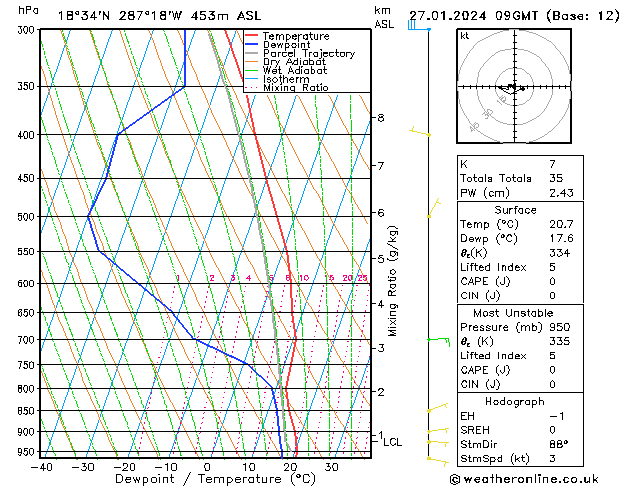Click the gray Parcel Trajectory legend line
Viewport: 629px width, 486px height.
[x=253, y=54]
